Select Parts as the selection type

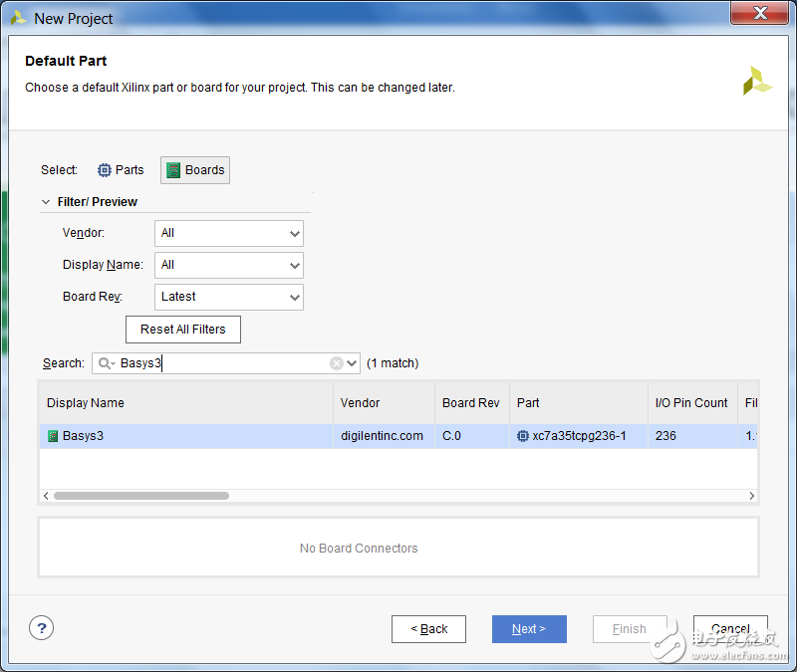click(x=121, y=170)
